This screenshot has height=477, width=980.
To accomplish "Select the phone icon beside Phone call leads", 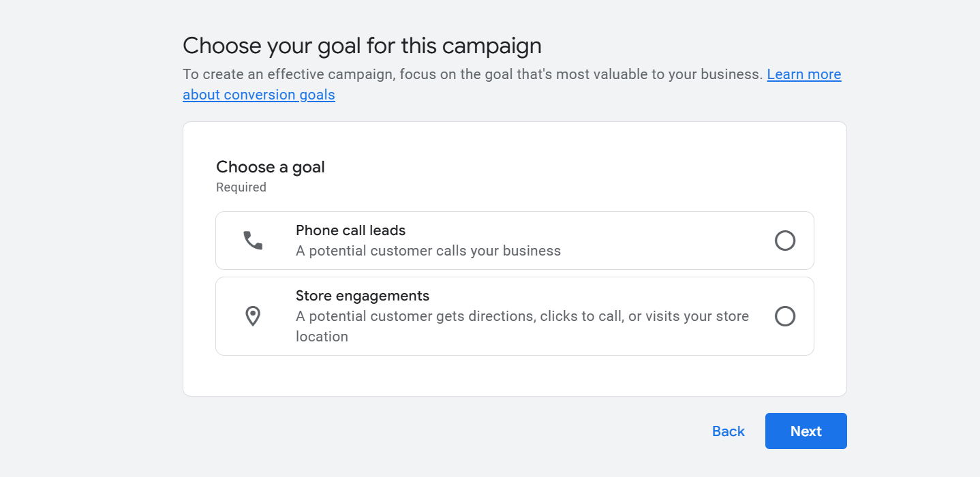I will click(x=253, y=240).
